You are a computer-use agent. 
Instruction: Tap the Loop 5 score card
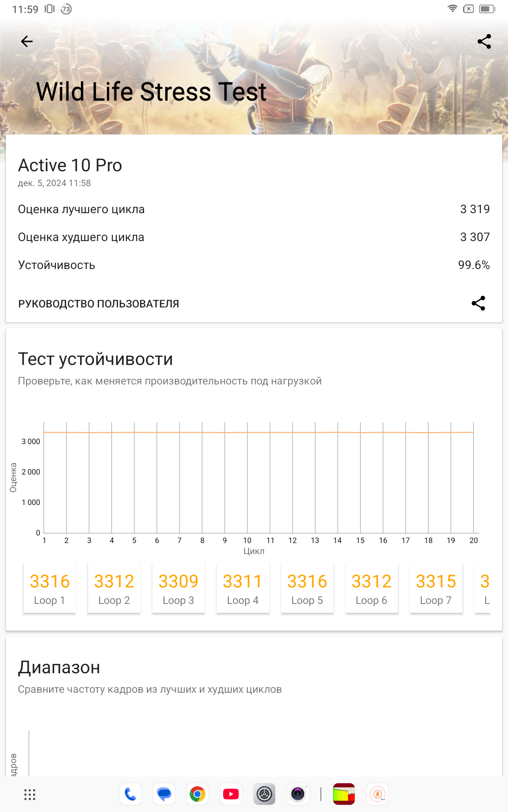[307, 588]
